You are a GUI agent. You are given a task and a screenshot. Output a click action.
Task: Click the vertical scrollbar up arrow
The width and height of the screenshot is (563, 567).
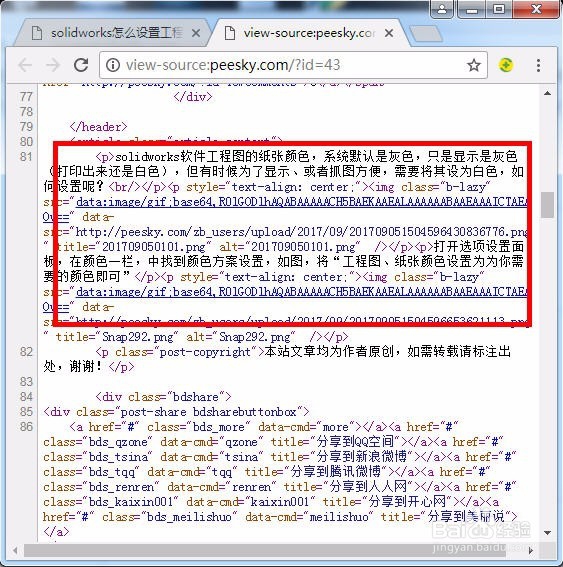(547, 93)
